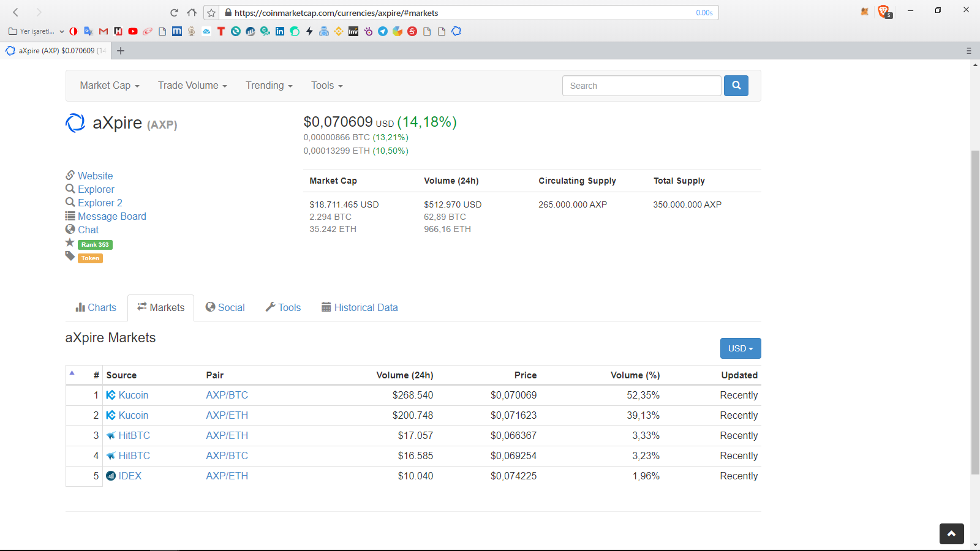Viewport: 980px width, 551px height.
Task: Open the Telegram bookmark icon
Action: pos(383,31)
